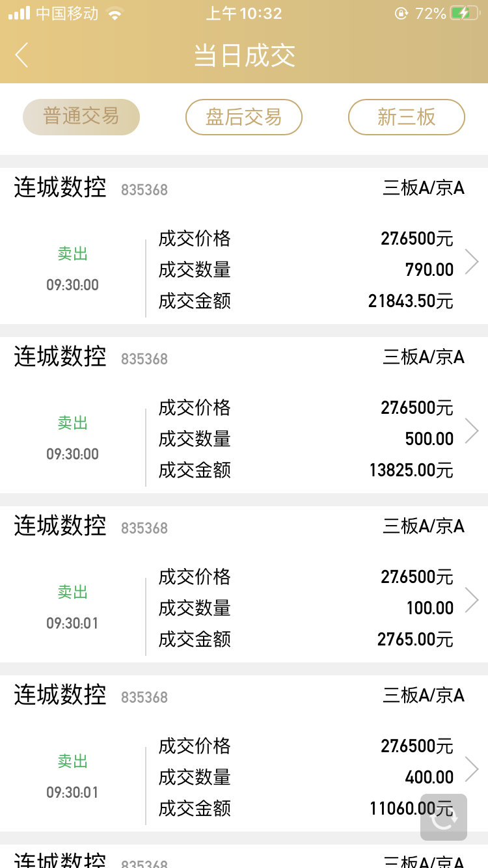Image resolution: width=488 pixels, height=868 pixels.
Task: Expand the 400.00 quantity trade chevron
Action: 472,769
